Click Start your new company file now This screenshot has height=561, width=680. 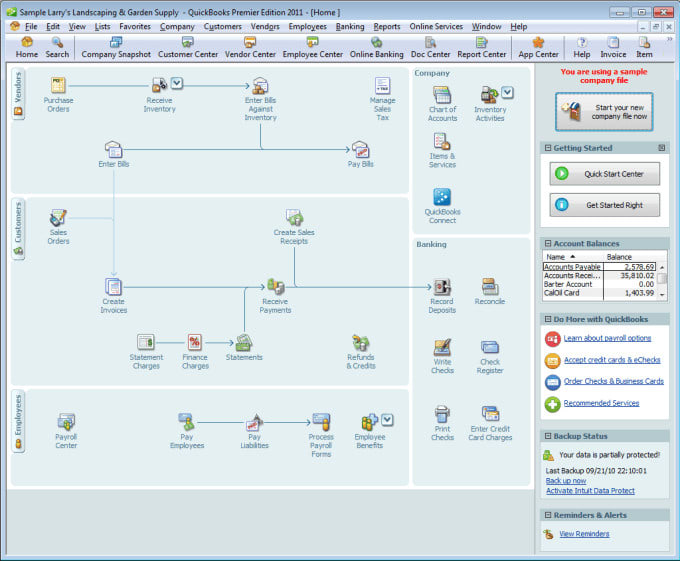[x=604, y=112]
